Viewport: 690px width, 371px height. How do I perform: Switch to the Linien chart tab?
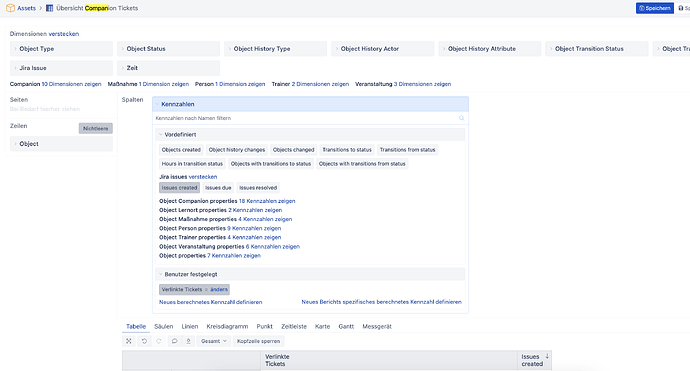pyautogui.click(x=190, y=327)
